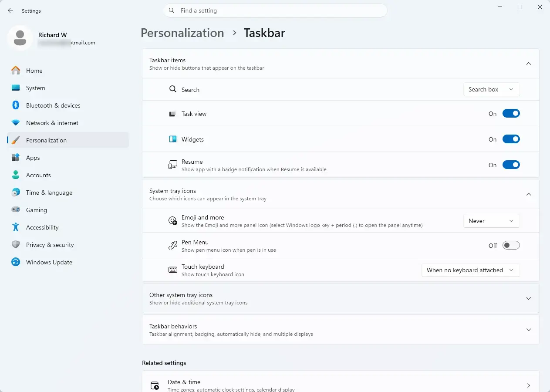Click the 'Settings' window title text
550x392 pixels.
tap(31, 10)
